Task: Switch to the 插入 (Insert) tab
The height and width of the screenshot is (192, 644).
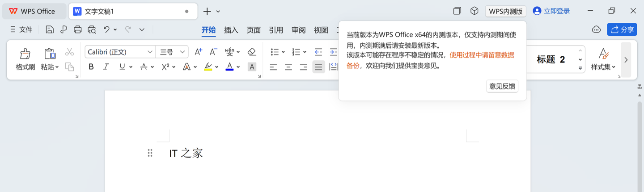Action: coord(231,30)
